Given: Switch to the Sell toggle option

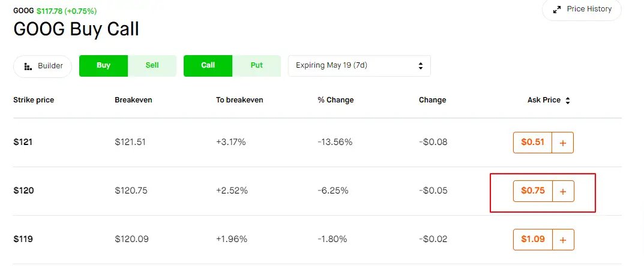Looking at the screenshot, I should click(x=152, y=65).
